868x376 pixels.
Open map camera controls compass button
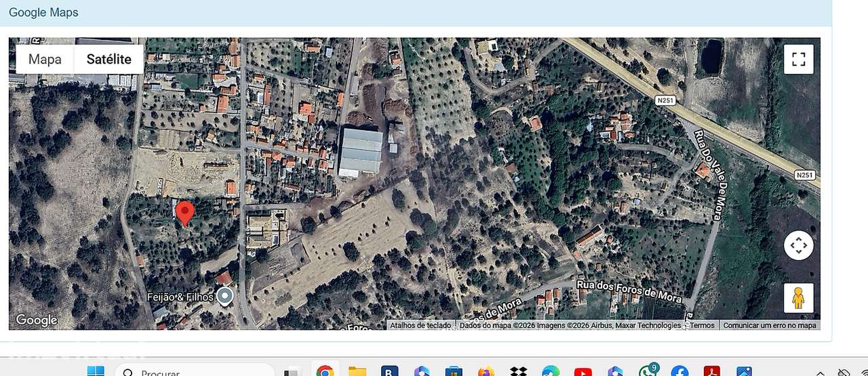(x=798, y=245)
